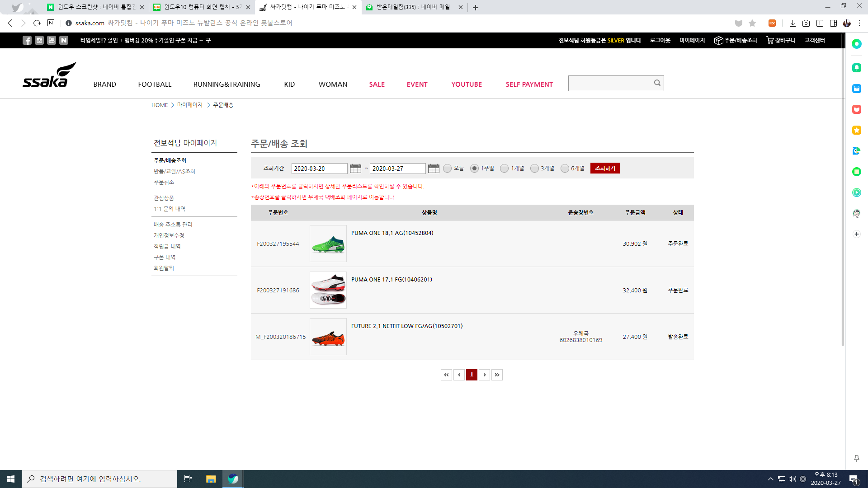Select the 3개월 period radio button
Viewport: 868px width, 488px height.
pos(534,169)
